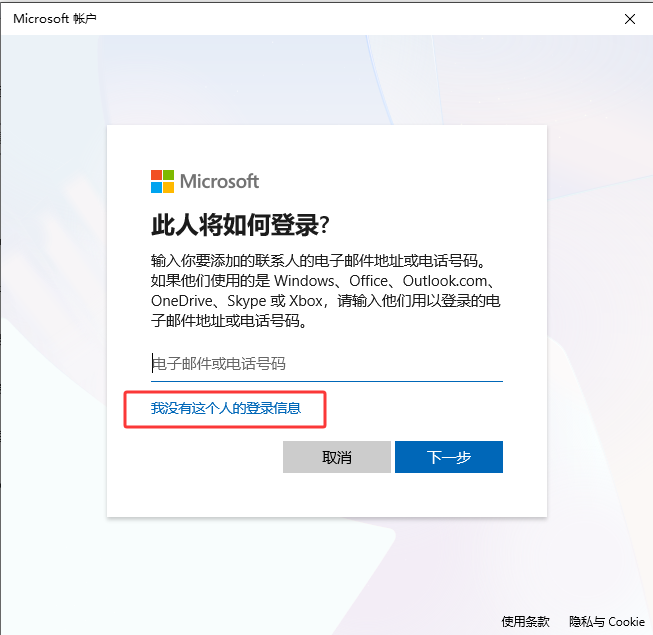Open the 隐私与 Cookie link

[x=607, y=621]
